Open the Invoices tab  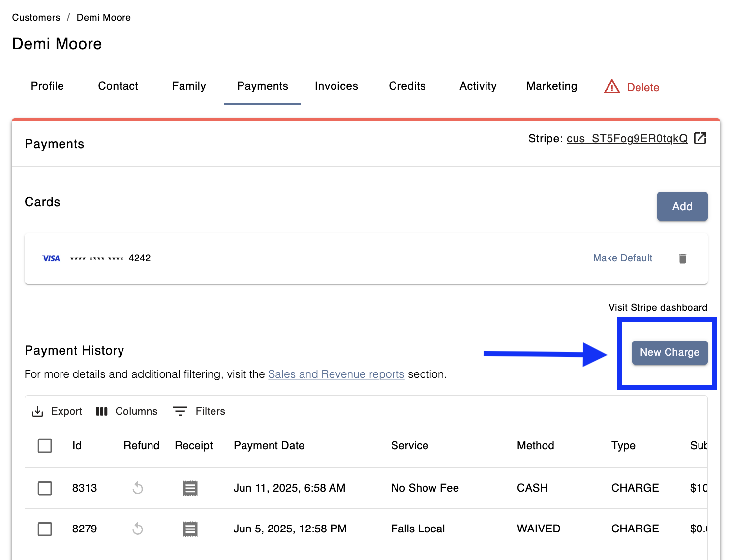click(x=336, y=86)
